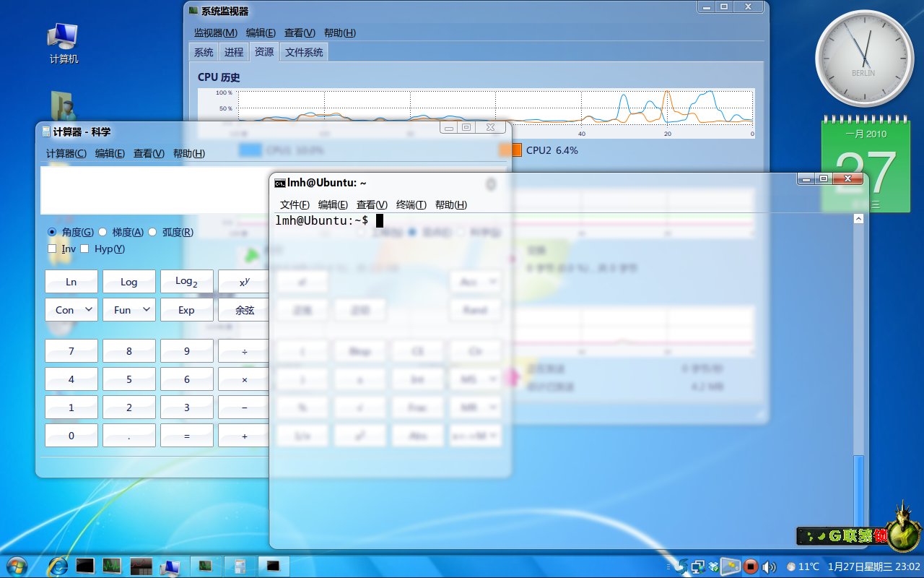Switch to the 文件系统 tab
This screenshot has height=578, width=924.
(304, 52)
